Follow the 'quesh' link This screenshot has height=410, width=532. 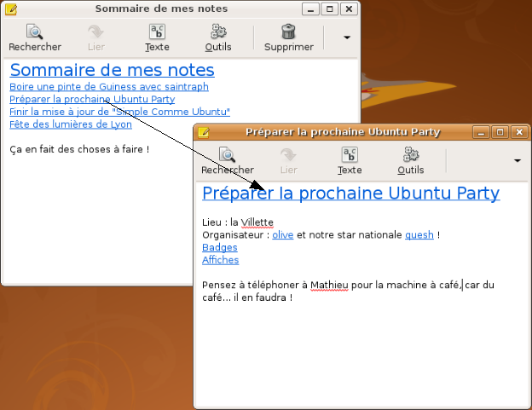point(419,234)
